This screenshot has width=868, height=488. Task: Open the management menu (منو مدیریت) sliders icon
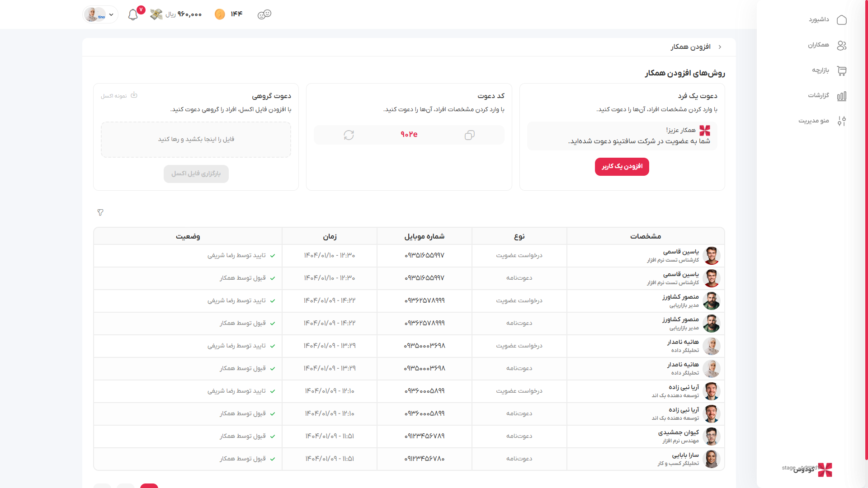click(841, 121)
